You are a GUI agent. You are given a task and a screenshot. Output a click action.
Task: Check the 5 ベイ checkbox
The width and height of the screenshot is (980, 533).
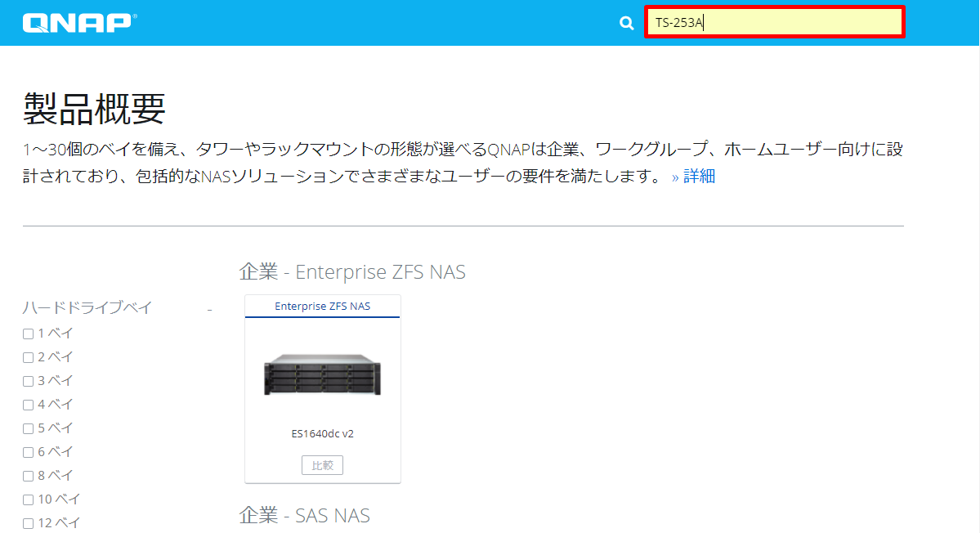[x=28, y=429]
